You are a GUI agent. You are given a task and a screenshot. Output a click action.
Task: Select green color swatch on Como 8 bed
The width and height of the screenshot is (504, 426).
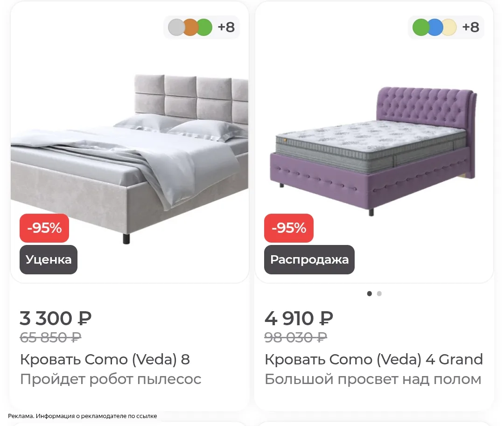coord(204,28)
